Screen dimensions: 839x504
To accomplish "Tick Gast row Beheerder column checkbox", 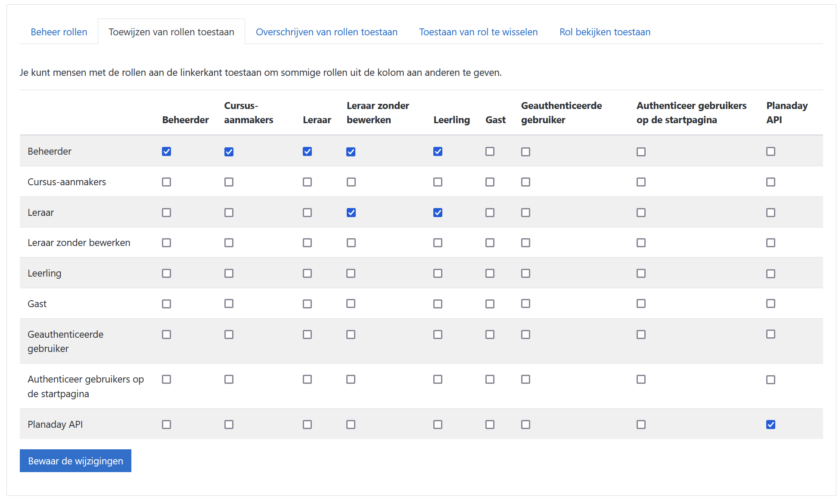I will (166, 304).
